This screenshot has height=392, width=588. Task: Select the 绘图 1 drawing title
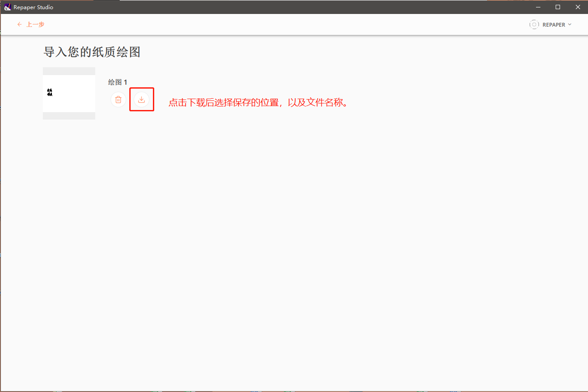click(x=118, y=82)
